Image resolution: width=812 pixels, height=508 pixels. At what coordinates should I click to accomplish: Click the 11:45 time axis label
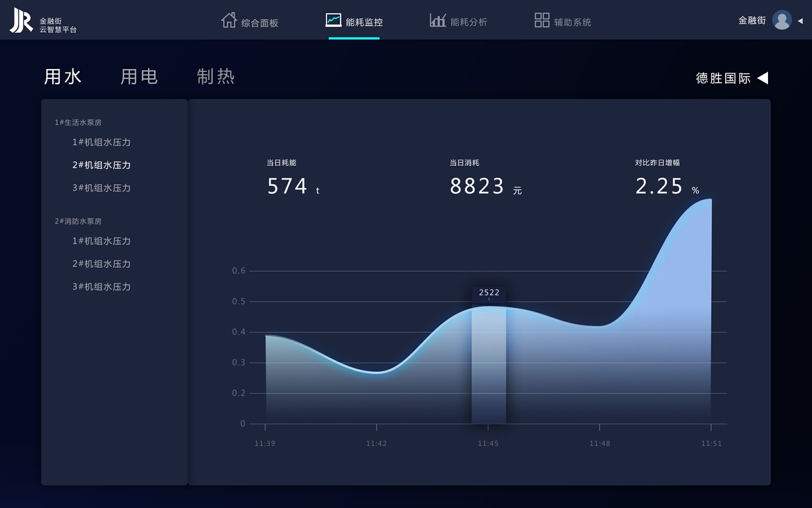[x=488, y=443]
